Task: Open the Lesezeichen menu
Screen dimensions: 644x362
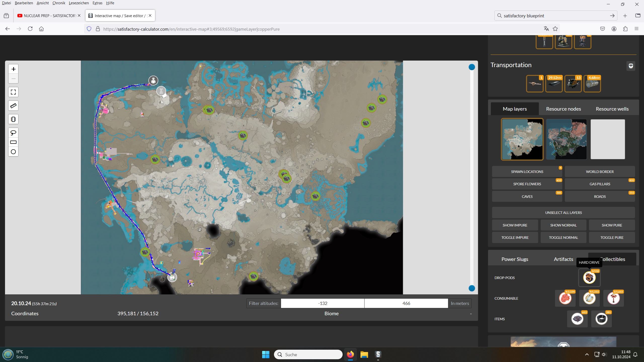Action: click(79, 3)
